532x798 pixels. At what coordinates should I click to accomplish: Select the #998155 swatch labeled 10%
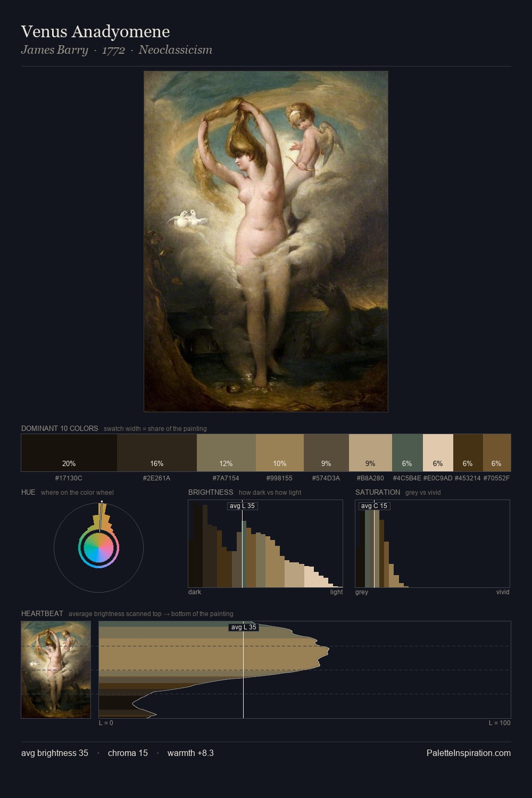280,453
